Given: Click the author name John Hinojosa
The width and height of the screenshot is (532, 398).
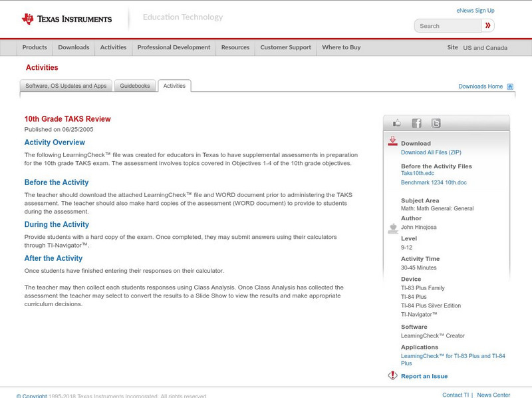Looking at the screenshot, I should click(419, 227).
